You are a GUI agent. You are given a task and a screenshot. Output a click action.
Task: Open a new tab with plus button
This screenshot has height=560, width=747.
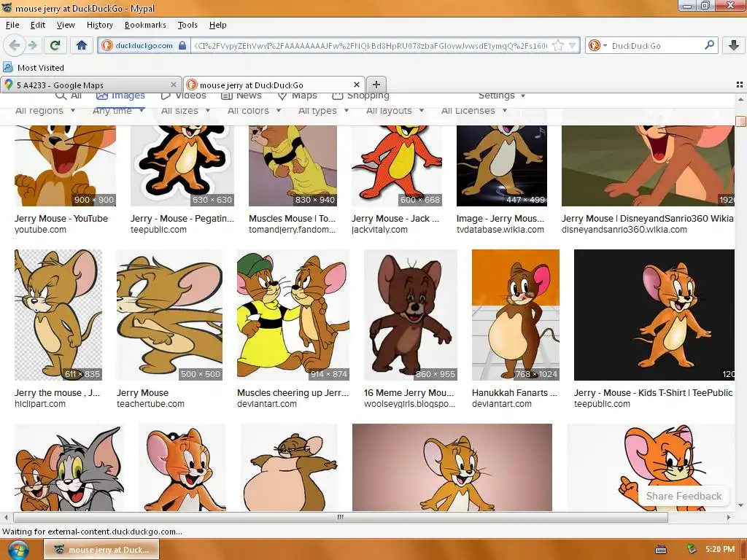click(376, 85)
